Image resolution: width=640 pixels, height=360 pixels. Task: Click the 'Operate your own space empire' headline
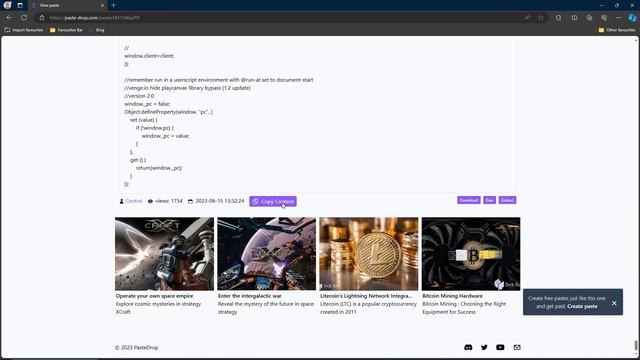pyautogui.click(x=155, y=296)
